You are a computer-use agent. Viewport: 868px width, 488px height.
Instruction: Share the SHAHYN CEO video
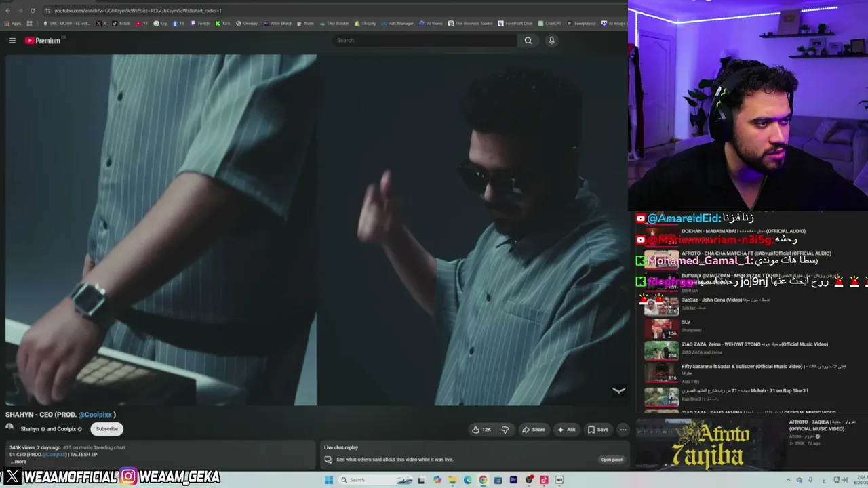(x=533, y=430)
